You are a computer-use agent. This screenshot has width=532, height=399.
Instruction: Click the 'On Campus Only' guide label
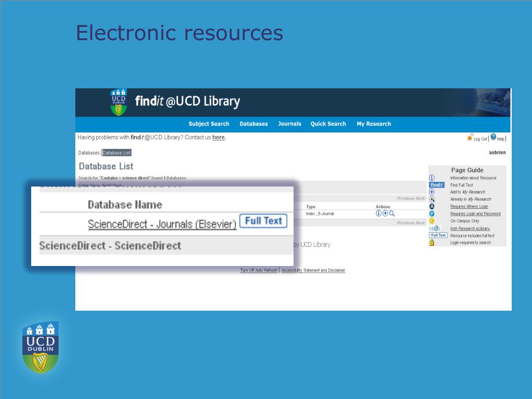tap(464, 221)
